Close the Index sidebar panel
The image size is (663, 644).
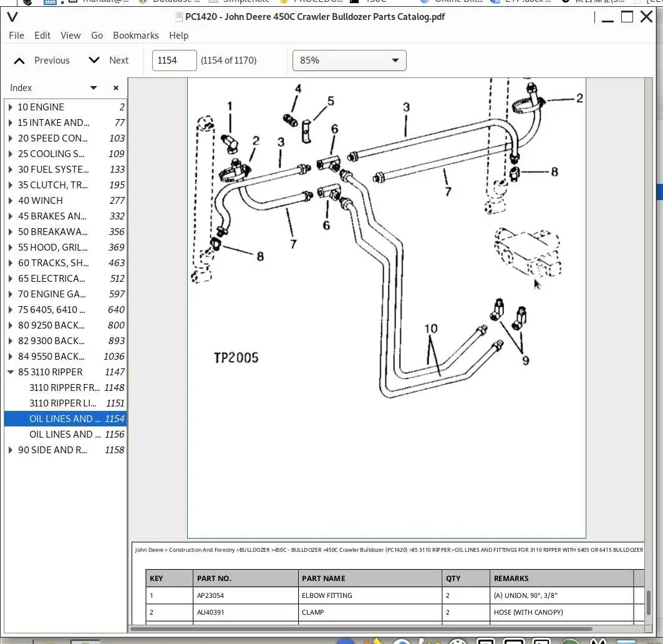point(116,88)
